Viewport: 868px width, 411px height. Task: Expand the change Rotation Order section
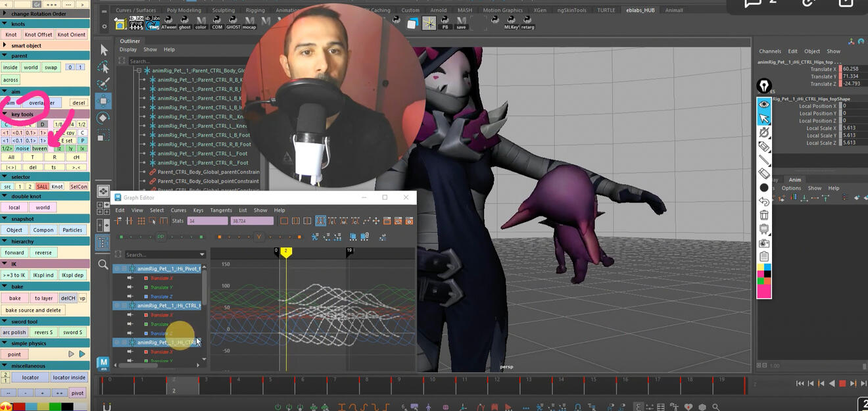6,14
